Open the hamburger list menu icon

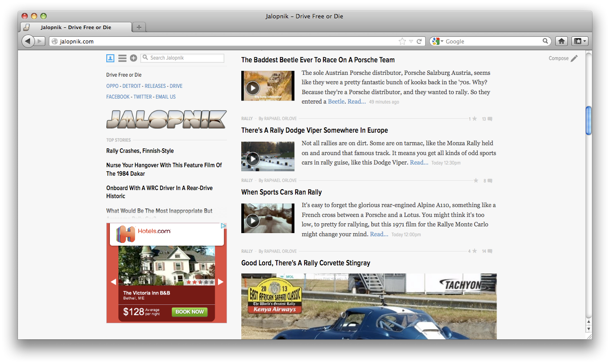click(122, 58)
